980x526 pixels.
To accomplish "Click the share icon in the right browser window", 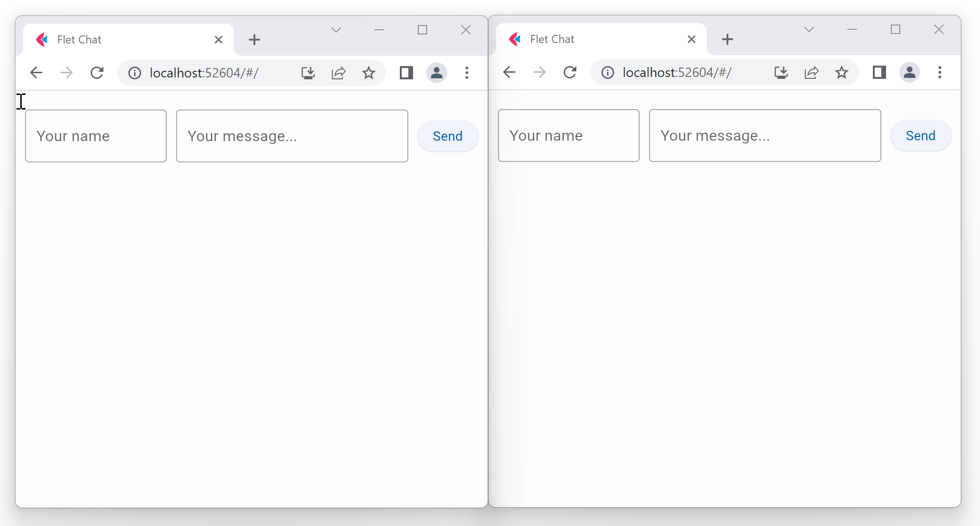I will 811,72.
